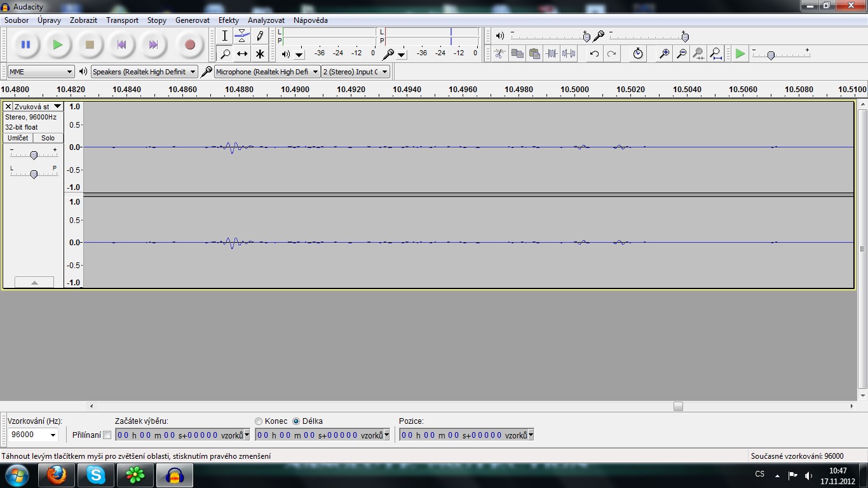The width and height of the screenshot is (868, 488).
Task: Open the Zvuková stopa track menu
Action: (57, 107)
